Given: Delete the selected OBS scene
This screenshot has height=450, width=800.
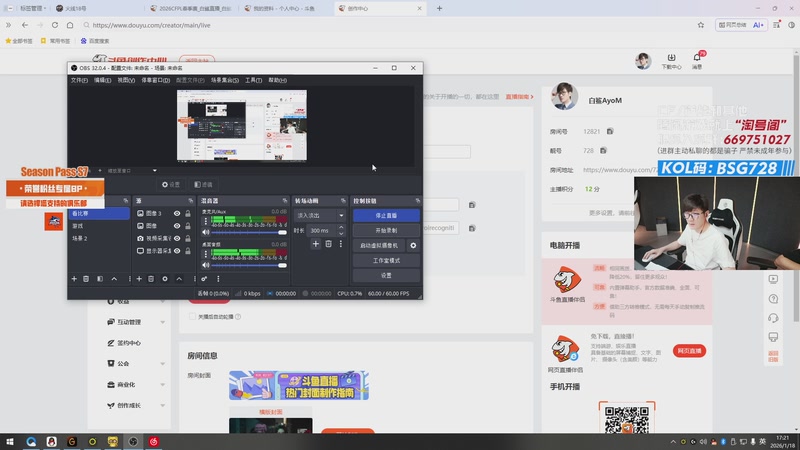Looking at the screenshot, I should click(x=86, y=279).
